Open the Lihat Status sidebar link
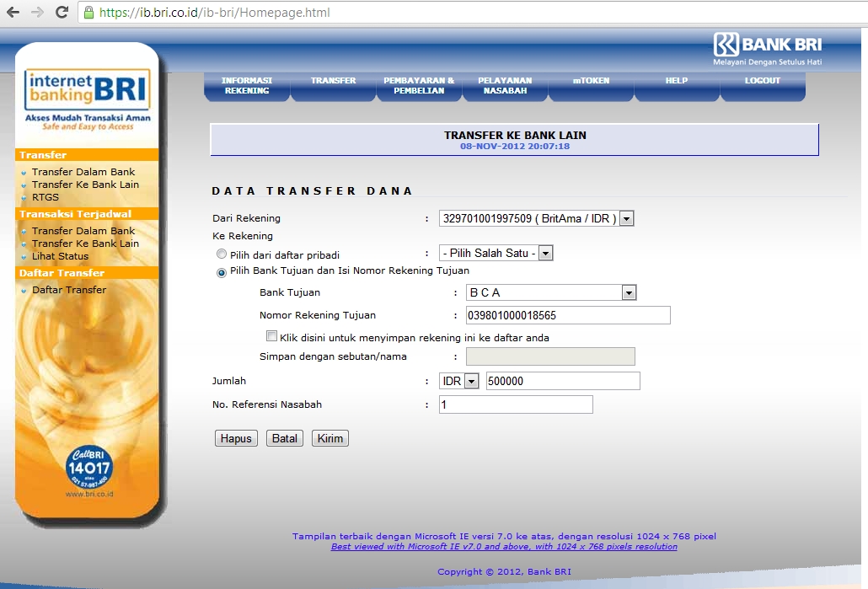Viewport: 868px width, 589px height. pos(60,256)
